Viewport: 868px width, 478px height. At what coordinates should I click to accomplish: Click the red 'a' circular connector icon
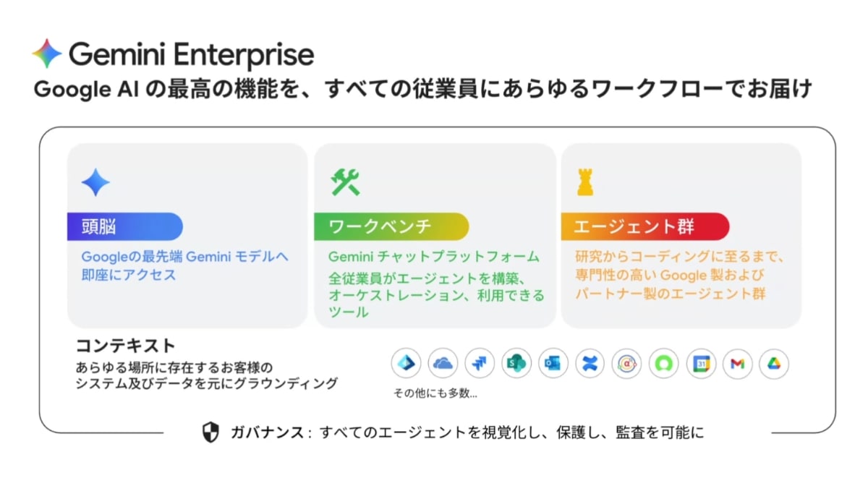pos(627,364)
